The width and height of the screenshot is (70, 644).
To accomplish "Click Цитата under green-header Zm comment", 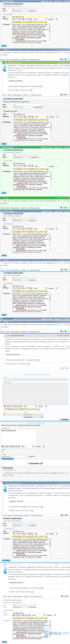I will tap(9, 95).
